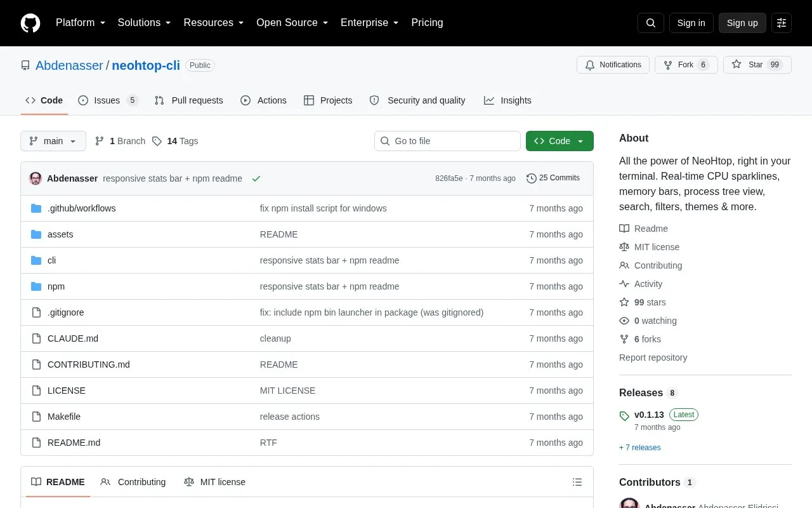
Task: Switch to the Issues tab
Action: click(108, 100)
